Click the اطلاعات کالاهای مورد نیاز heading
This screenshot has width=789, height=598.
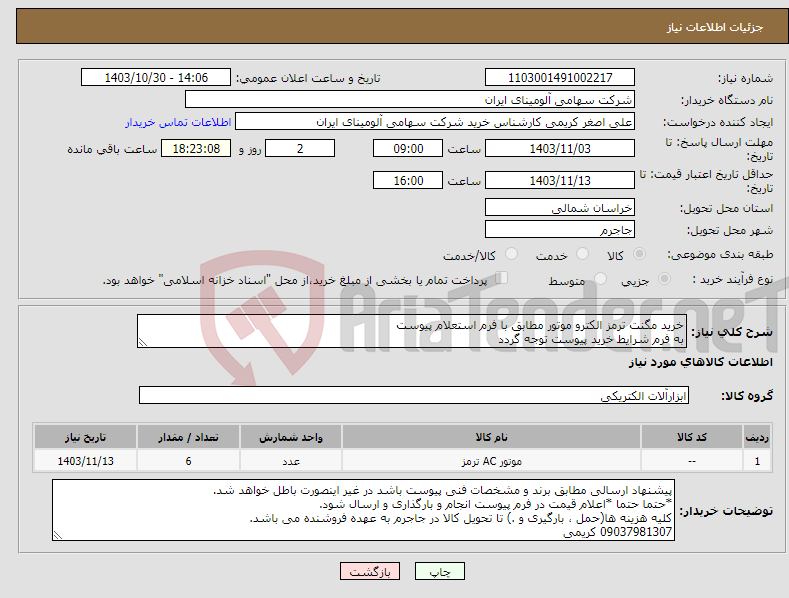coord(700,362)
